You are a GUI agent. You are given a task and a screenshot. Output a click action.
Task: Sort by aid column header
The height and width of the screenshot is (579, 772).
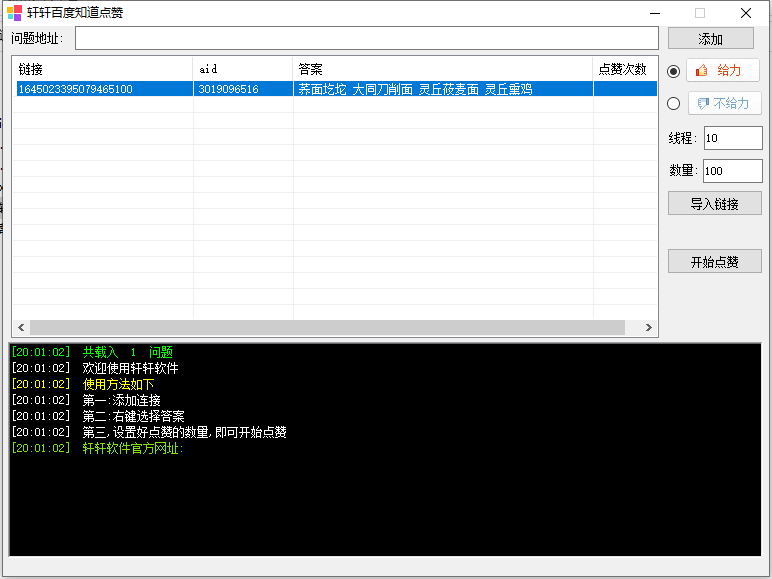(243, 69)
